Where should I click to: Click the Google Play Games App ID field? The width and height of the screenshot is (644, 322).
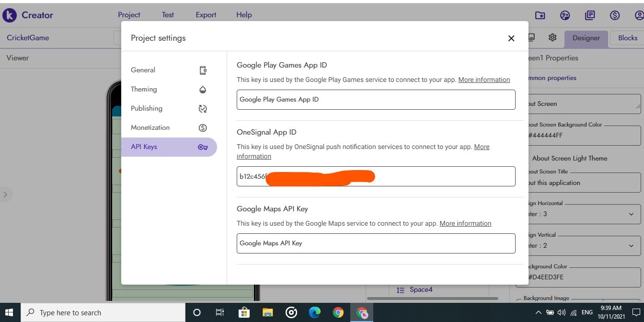(x=376, y=100)
